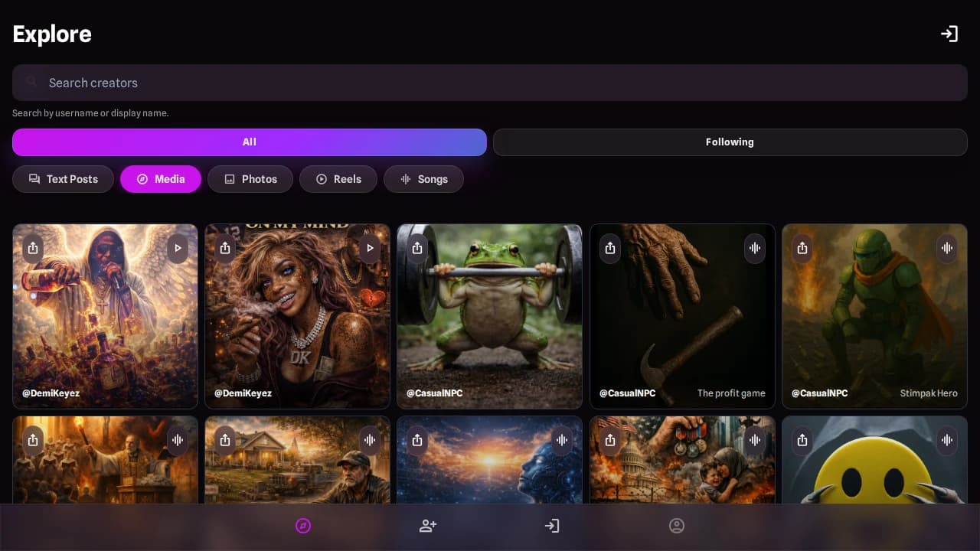Screen dimensions: 980x551
Task: Share the yellow smiley face post
Action: [x=802, y=440]
